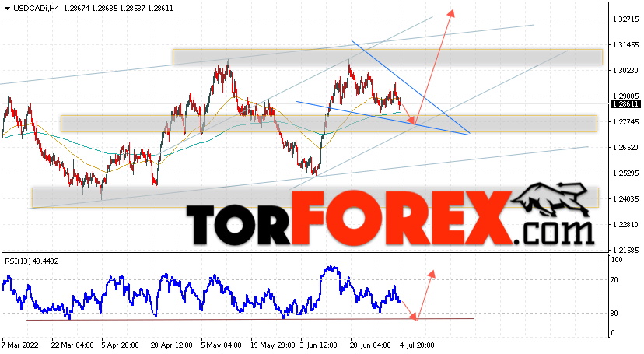This screenshot has width=644, height=354.
Task: Open the USDCADi chart dropdown arrow
Action: (8, 9)
